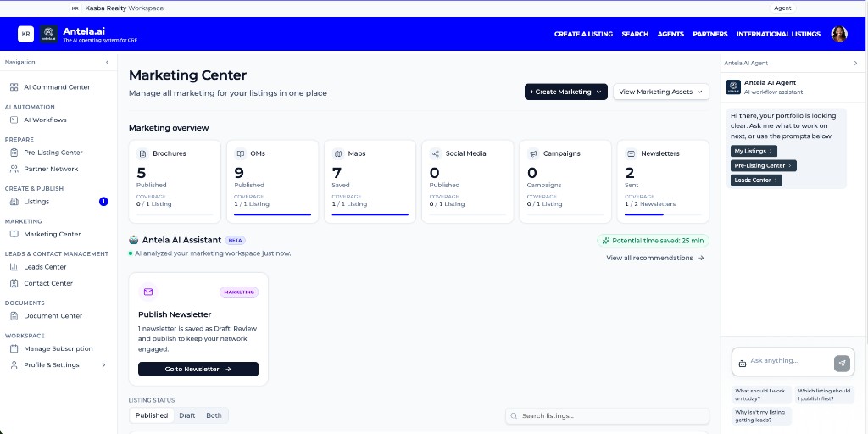The width and height of the screenshot is (868, 434).
Task: Click Go to Newsletter button
Action: pos(198,370)
